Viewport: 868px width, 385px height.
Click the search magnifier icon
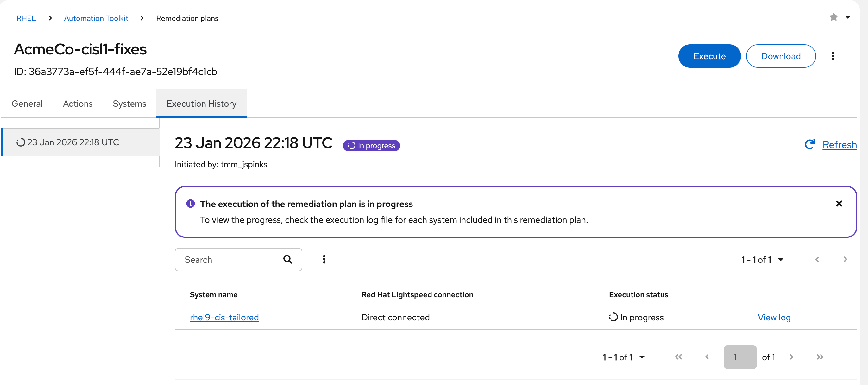(x=287, y=259)
